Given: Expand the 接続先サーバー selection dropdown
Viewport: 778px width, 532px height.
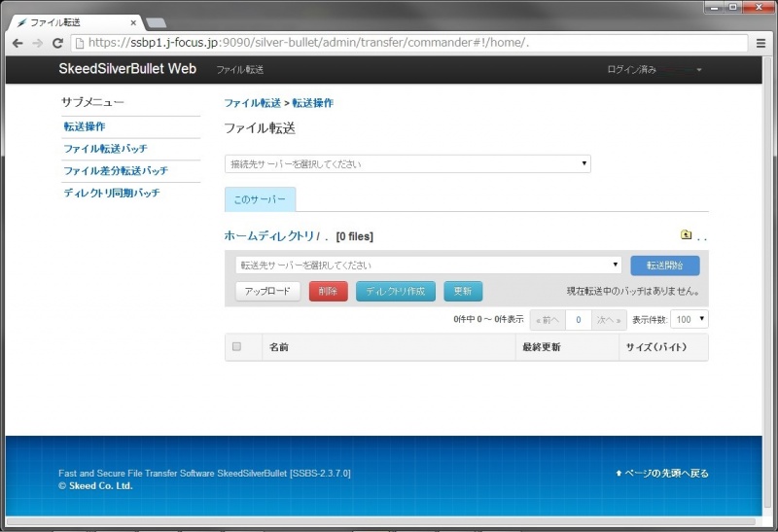Looking at the screenshot, I should click(407, 164).
